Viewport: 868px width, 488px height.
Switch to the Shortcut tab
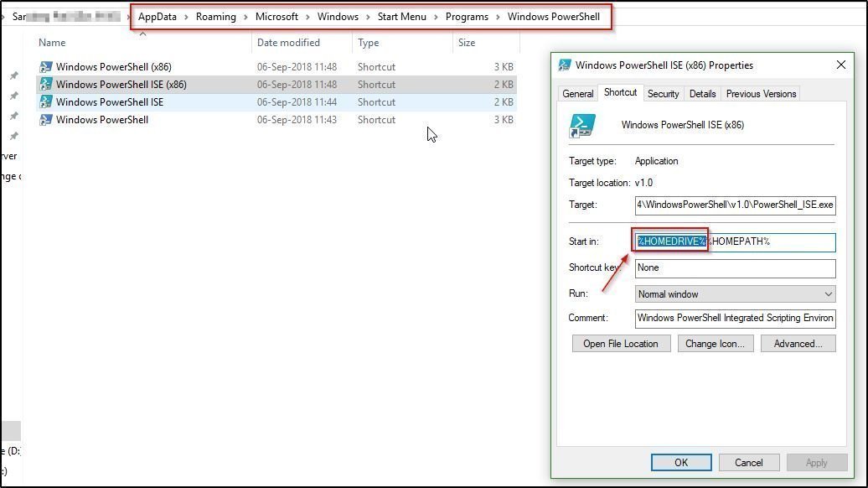tap(620, 92)
